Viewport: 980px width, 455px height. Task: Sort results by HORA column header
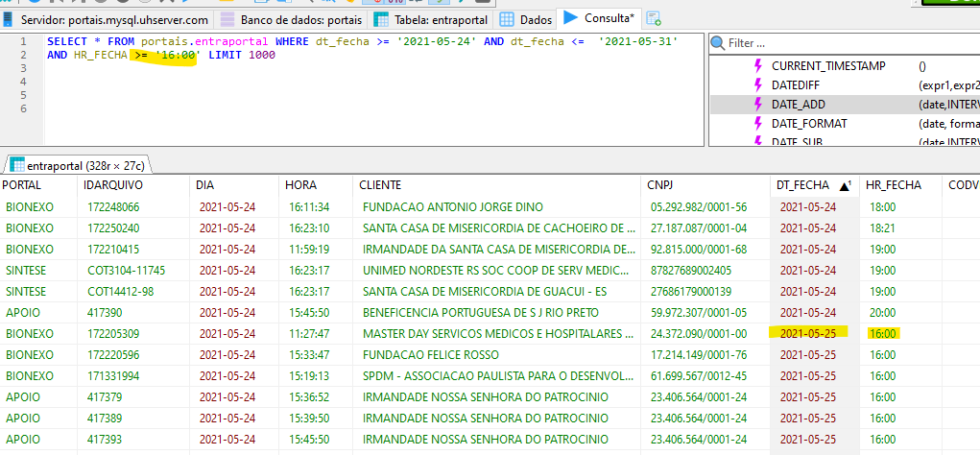pyautogui.click(x=317, y=185)
